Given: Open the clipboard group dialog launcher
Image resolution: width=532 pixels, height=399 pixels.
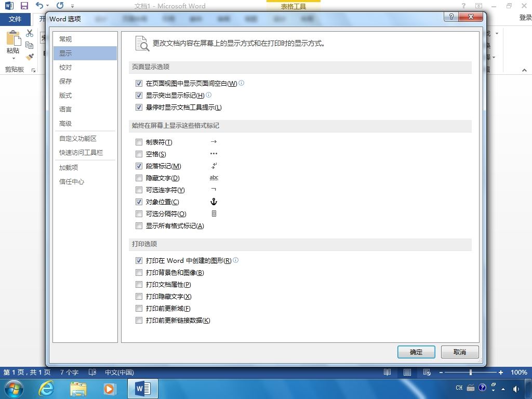Looking at the screenshot, I should point(33,70).
